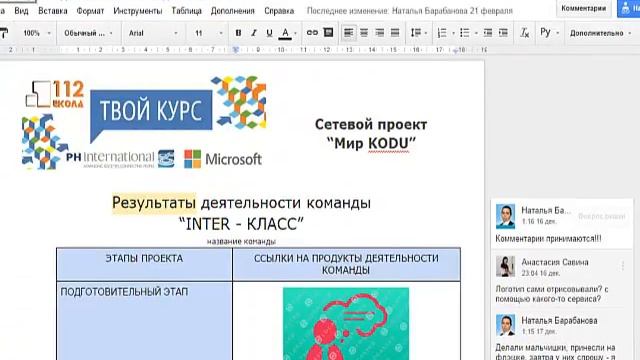Image resolution: width=640 pixels, height=360 pixels.
Task: Insert a link using the chain icon
Action: tap(312, 33)
